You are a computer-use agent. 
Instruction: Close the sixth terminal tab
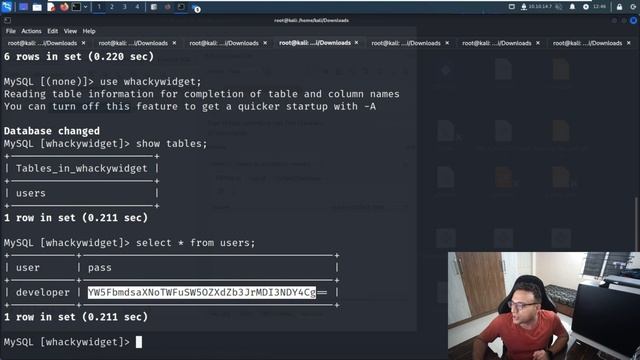click(538, 43)
